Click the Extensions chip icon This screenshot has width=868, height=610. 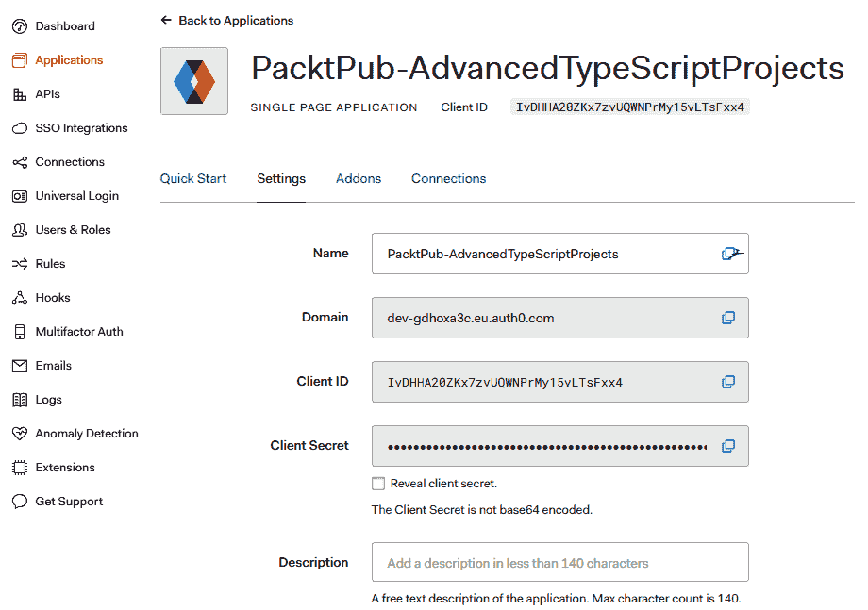[x=20, y=468]
